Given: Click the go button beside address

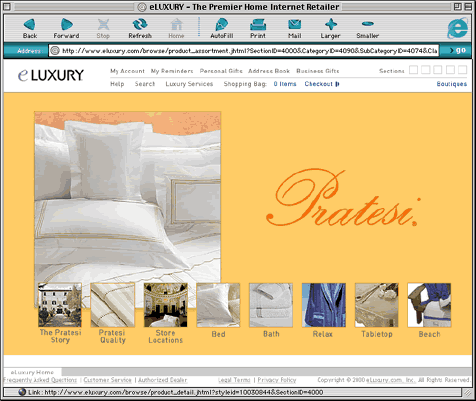Looking at the screenshot, I should [458, 50].
